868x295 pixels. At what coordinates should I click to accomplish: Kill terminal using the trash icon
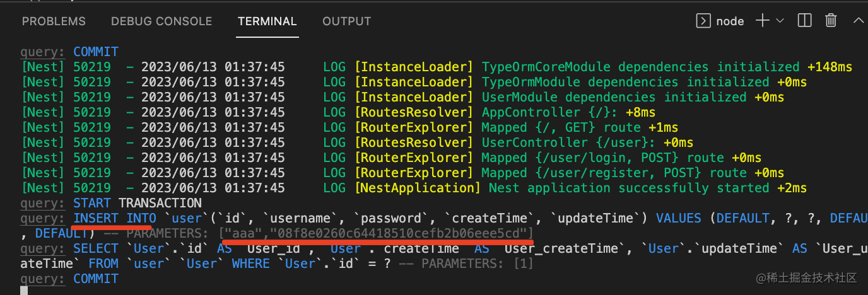(x=831, y=21)
